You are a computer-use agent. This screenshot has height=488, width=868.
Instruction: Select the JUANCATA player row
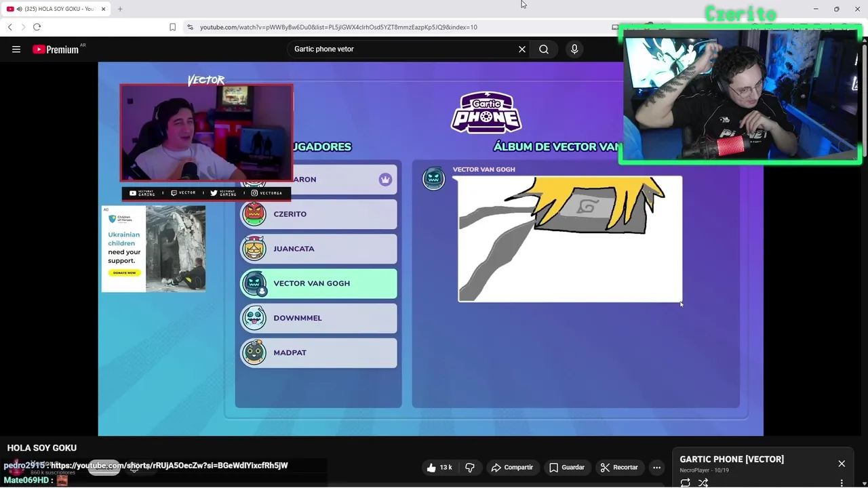(x=319, y=249)
